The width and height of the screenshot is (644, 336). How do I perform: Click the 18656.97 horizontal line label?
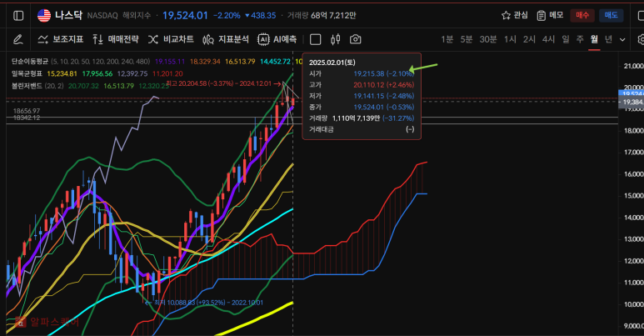[x=27, y=111]
